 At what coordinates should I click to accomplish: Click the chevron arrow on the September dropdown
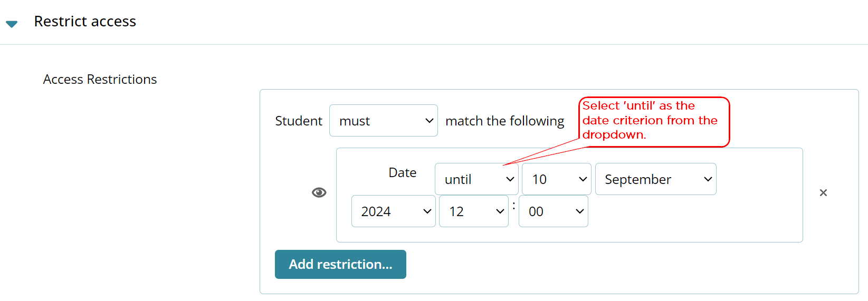pyautogui.click(x=708, y=179)
